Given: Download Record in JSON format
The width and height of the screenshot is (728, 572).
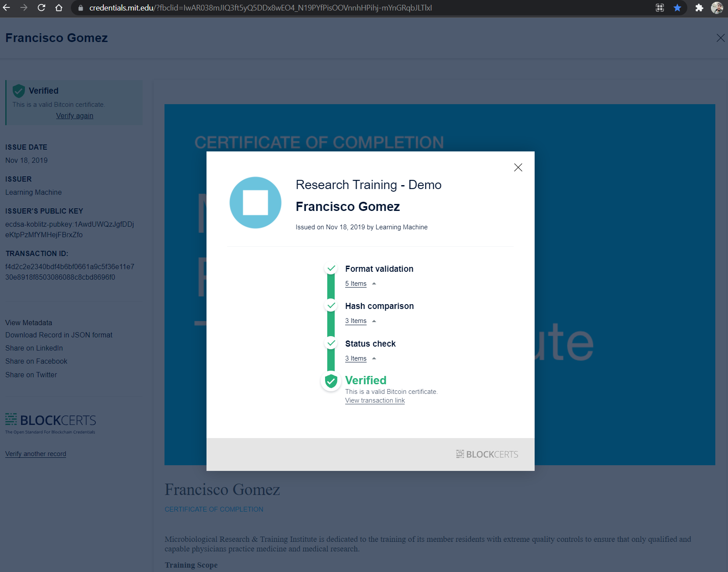Looking at the screenshot, I should pyautogui.click(x=59, y=335).
